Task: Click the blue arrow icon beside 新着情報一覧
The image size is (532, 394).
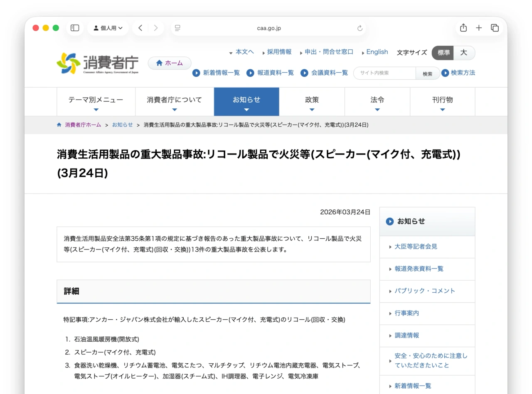Action: tap(196, 73)
